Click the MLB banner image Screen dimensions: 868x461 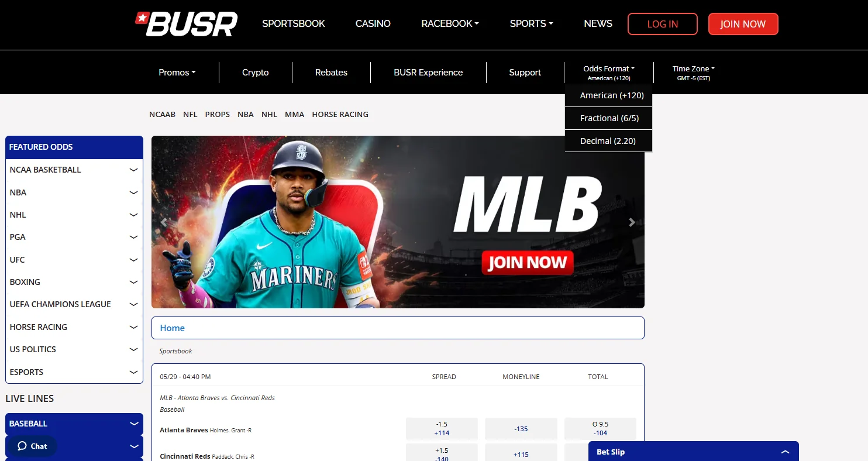(398, 222)
